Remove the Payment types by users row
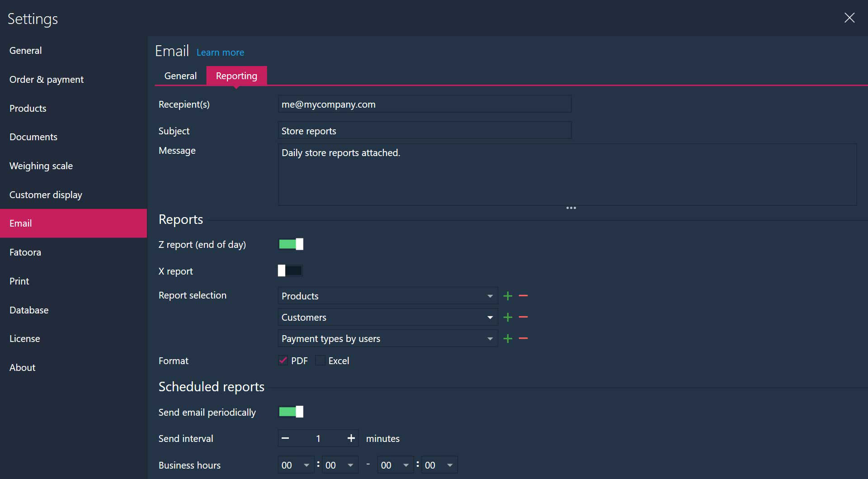This screenshot has height=479, width=868. pos(523,338)
